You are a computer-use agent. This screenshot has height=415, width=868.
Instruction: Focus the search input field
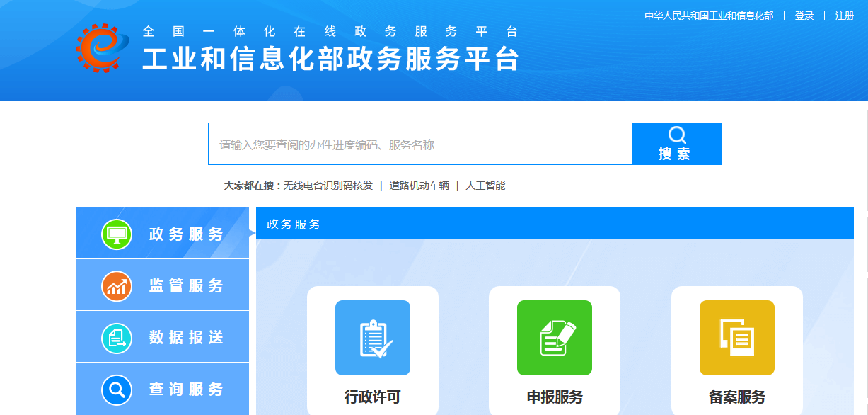click(x=420, y=144)
